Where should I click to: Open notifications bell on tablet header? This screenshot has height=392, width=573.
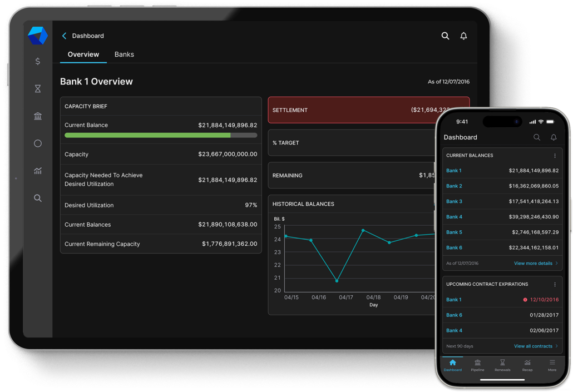pyautogui.click(x=463, y=36)
